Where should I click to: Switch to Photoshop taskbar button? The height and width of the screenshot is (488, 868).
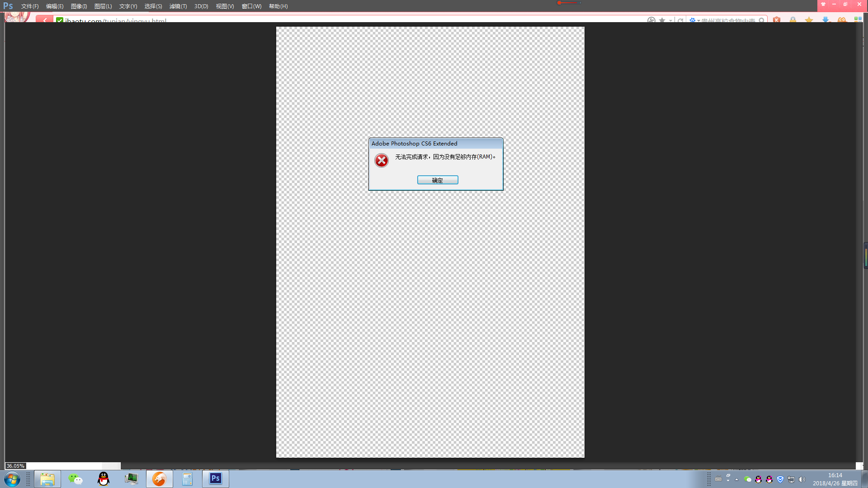pos(216,479)
